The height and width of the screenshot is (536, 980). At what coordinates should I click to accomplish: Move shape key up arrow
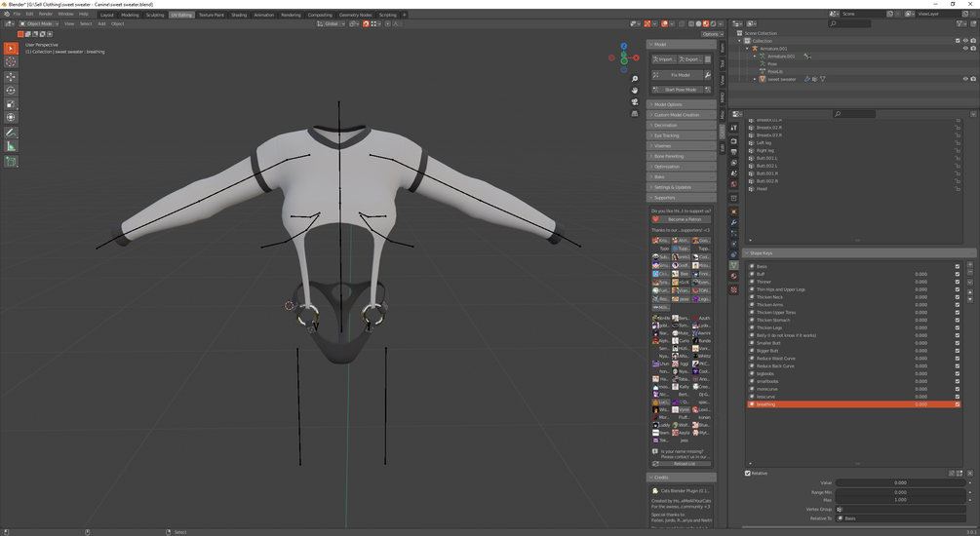[x=970, y=291]
